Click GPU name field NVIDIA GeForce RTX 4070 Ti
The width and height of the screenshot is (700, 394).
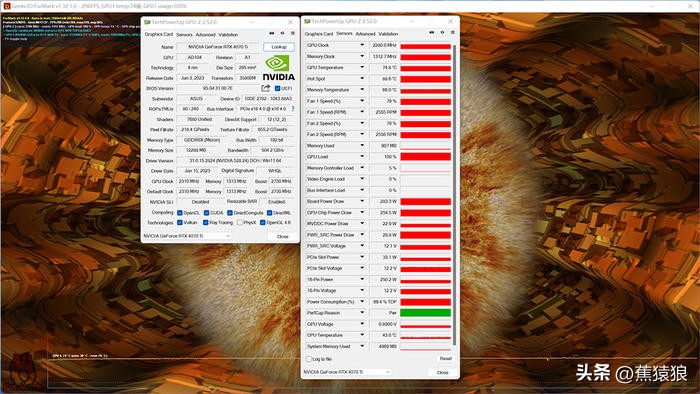tap(218, 47)
